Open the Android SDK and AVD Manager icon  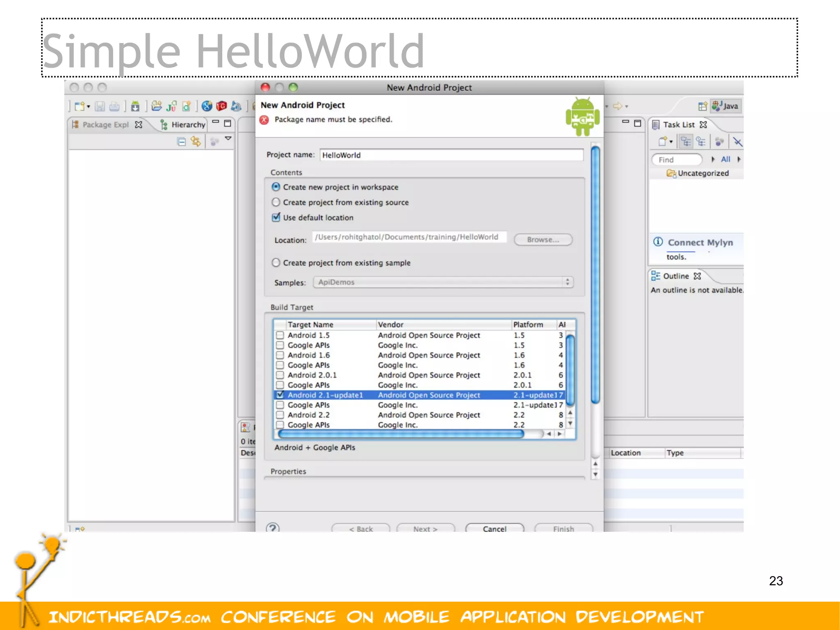point(135,106)
